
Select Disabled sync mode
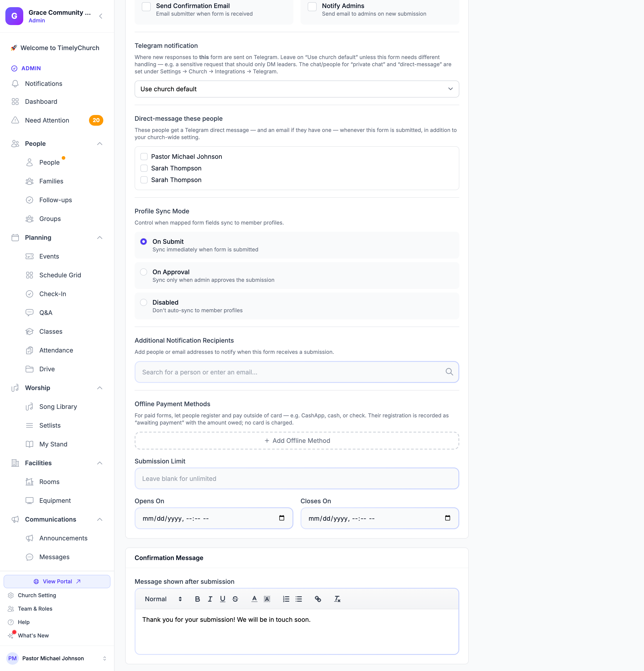coord(144,302)
